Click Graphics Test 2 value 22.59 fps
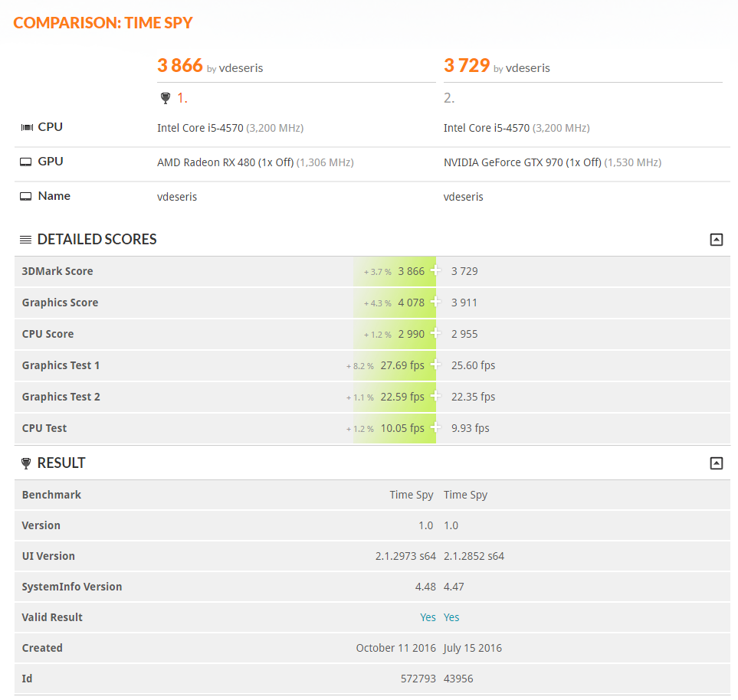 click(402, 397)
